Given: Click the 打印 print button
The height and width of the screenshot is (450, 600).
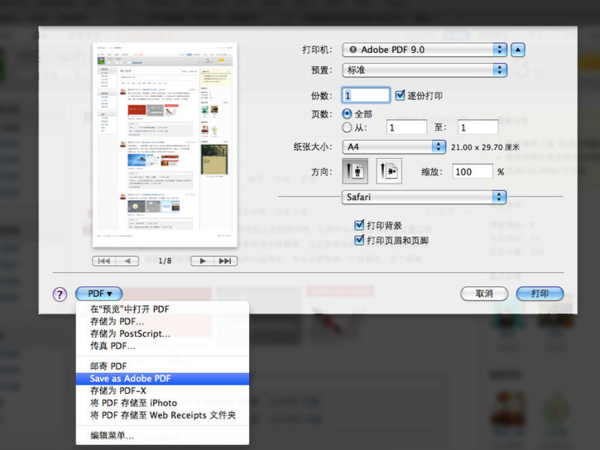Looking at the screenshot, I should (540, 293).
